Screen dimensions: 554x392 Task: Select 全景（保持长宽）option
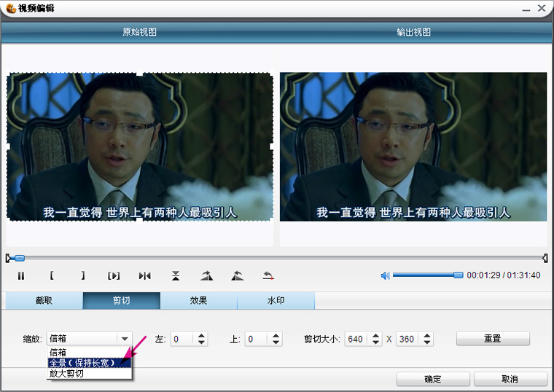pyautogui.click(x=90, y=363)
